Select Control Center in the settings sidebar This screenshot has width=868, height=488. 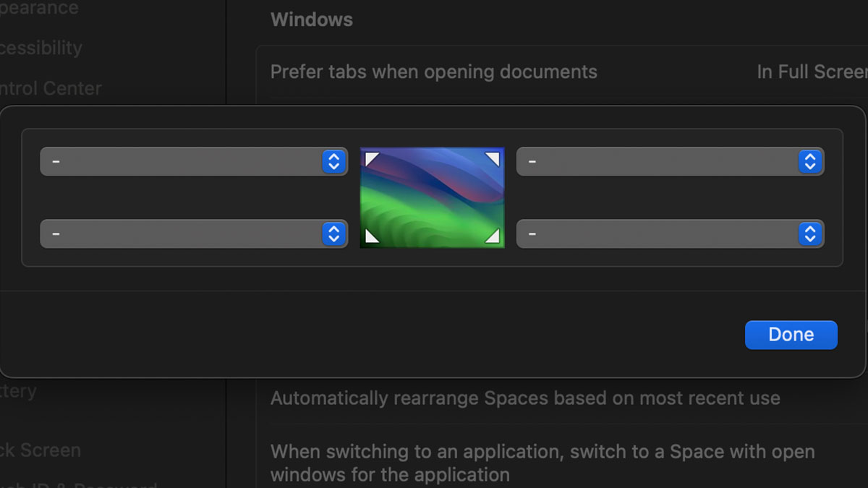tap(51, 88)
